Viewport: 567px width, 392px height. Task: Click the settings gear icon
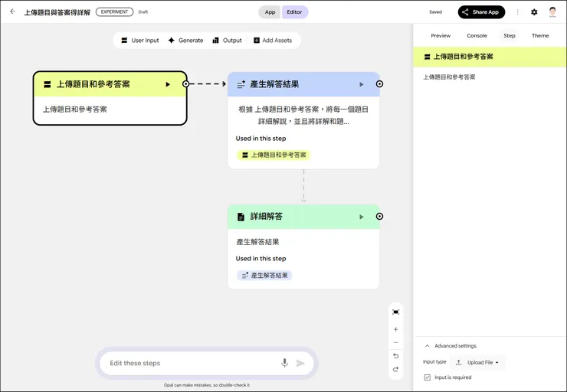534,12
